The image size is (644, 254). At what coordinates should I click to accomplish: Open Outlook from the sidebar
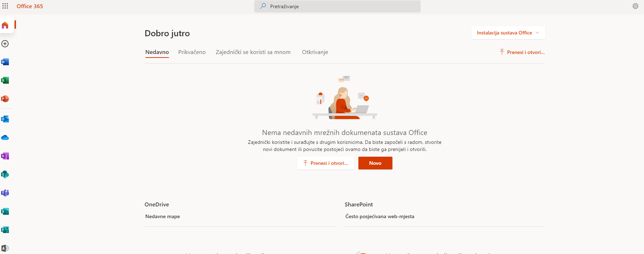5,119
